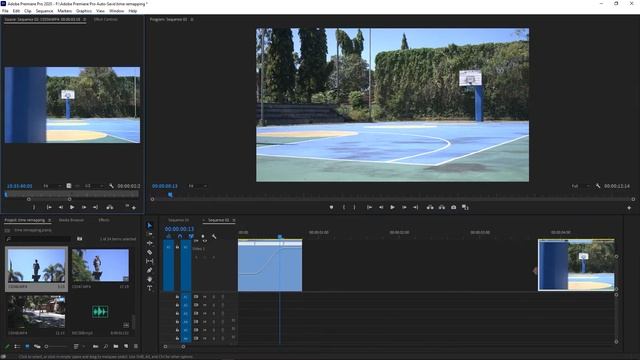Screen dimensions: 640x360
Task: Select the Pen tool
Action: 149,270
